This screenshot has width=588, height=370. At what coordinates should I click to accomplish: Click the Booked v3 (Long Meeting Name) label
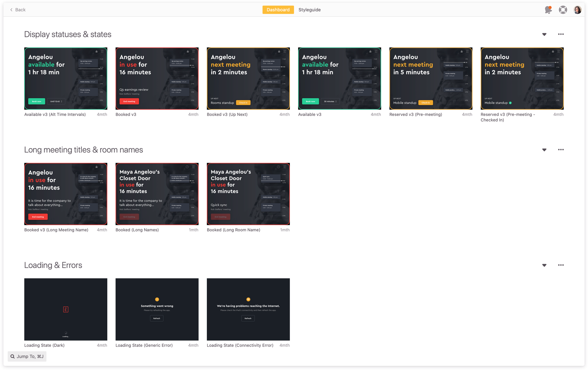coord(56,230)
